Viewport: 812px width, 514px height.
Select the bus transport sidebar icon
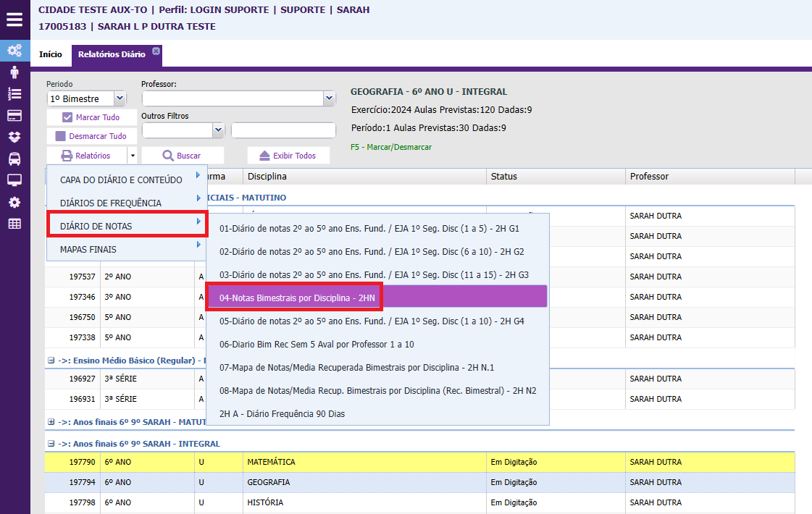coord(14,159)
